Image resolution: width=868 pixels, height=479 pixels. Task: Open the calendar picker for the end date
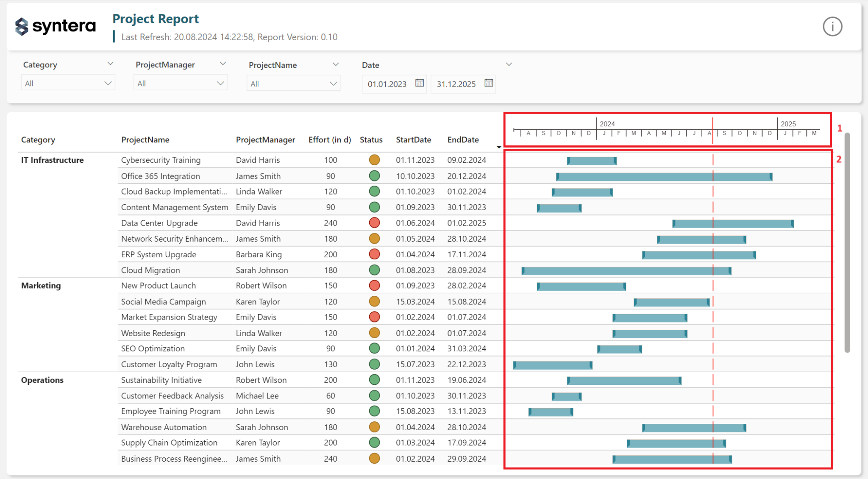coord(488,84)
